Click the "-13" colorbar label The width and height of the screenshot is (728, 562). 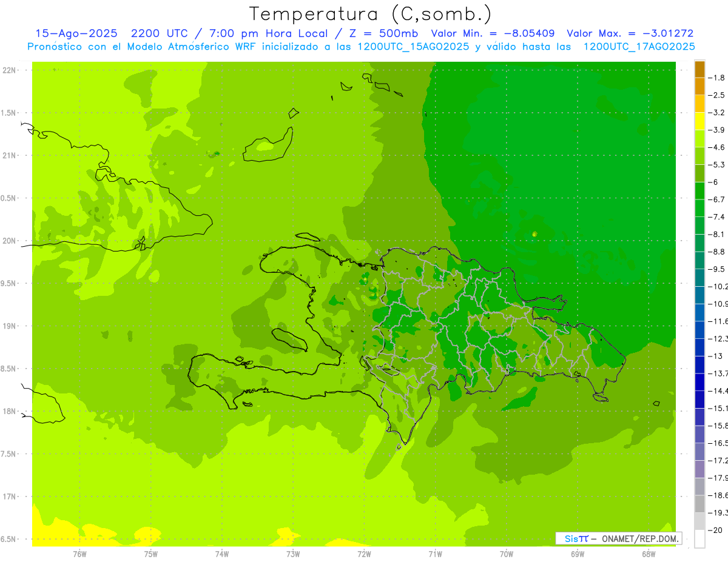pos(716,356)
